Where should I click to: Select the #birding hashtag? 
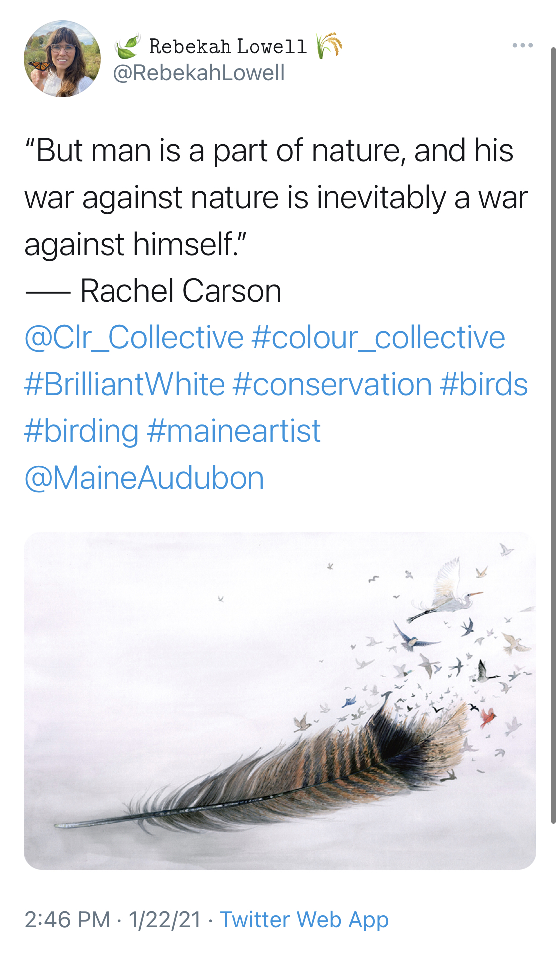(x=82, y=431)
